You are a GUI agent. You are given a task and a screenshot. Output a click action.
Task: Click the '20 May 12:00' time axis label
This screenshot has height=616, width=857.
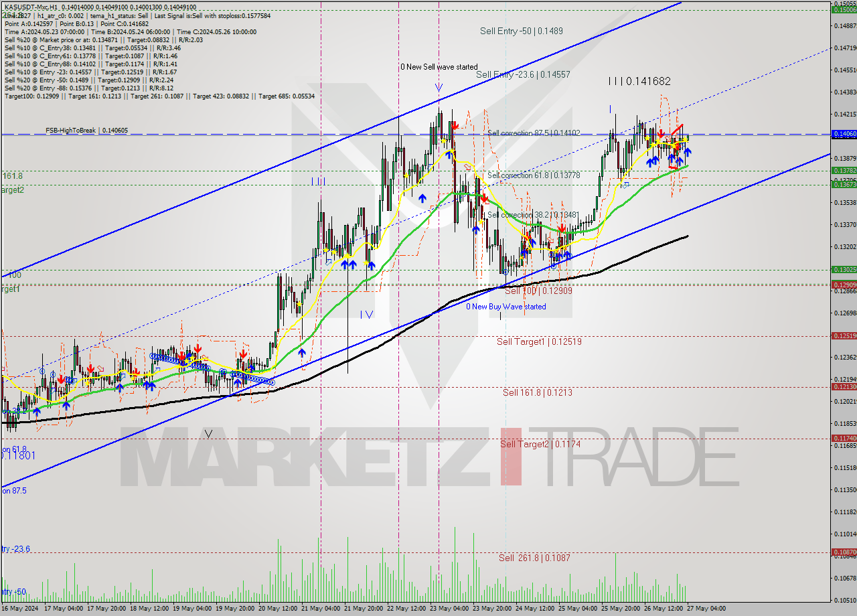(x=278, y=609)
